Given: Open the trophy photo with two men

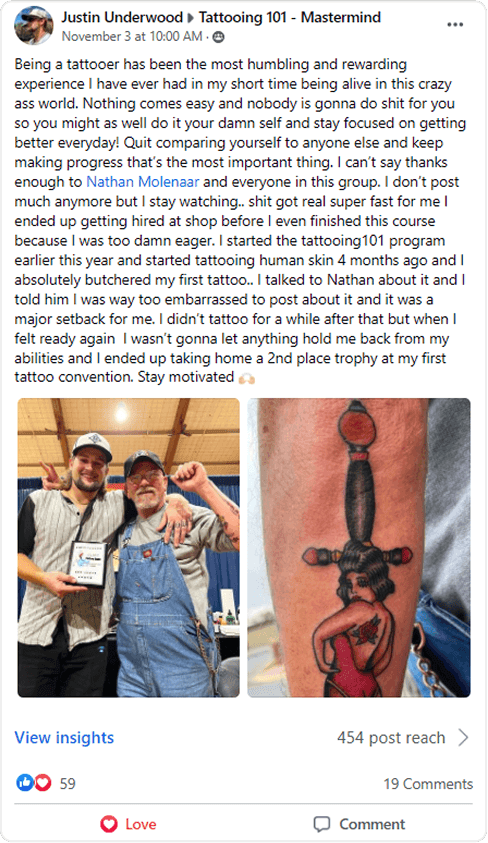Looking at the screenshot, I should [128, 547].
